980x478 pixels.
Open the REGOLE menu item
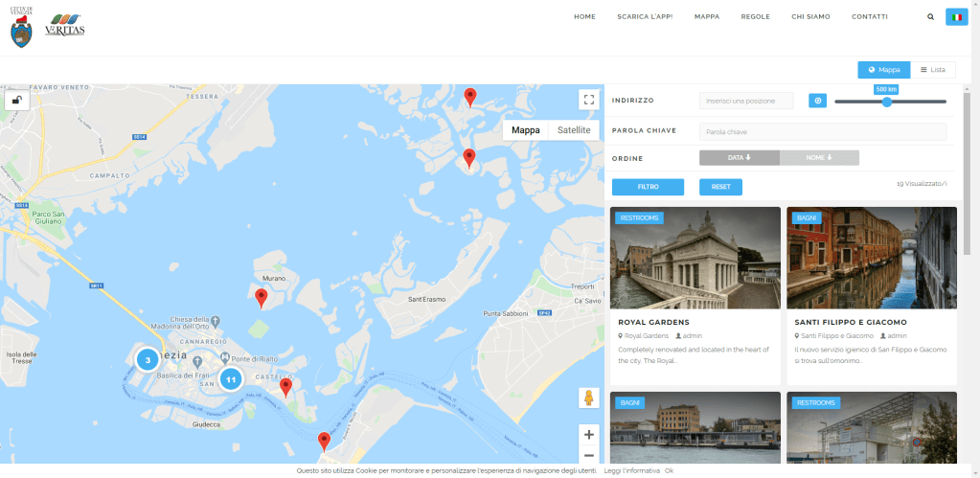pyautogui.click(x=755, y=16)
